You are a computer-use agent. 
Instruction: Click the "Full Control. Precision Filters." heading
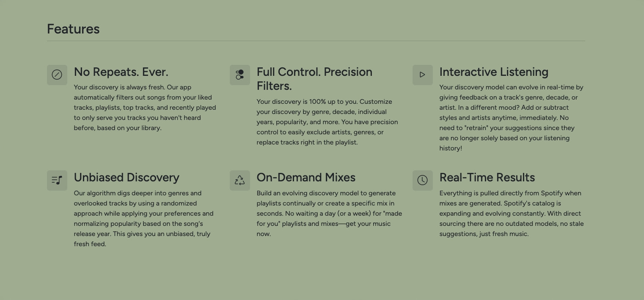click(314, 79)
